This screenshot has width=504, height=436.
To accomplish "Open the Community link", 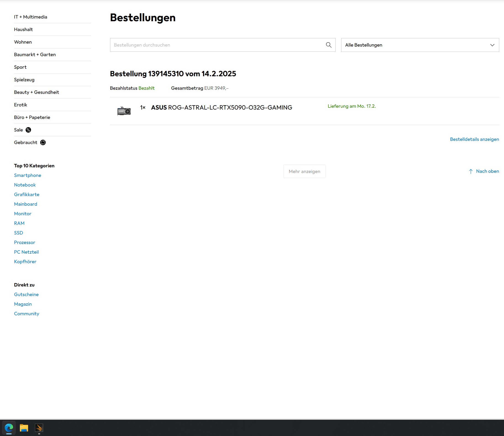I will pyautogui.click(x=26, y=314).
